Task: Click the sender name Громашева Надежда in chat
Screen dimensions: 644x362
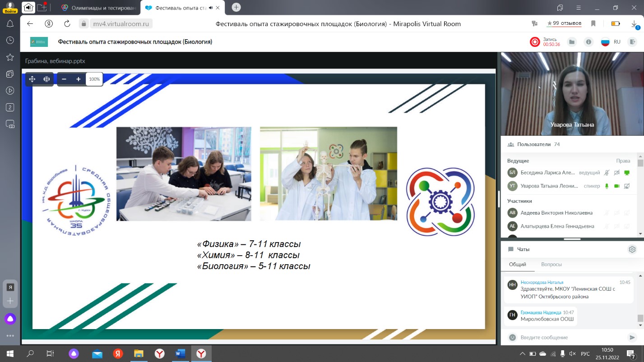Action: [x=541, y=312]
